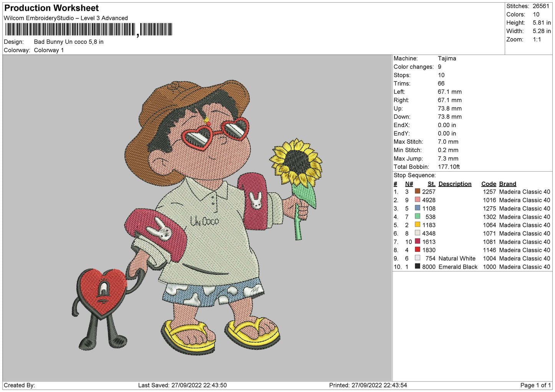Click 'Last Saved: 27/09/2022 22:43:50' footer
This screenshot has width=555, height=392.
[182, 385]
